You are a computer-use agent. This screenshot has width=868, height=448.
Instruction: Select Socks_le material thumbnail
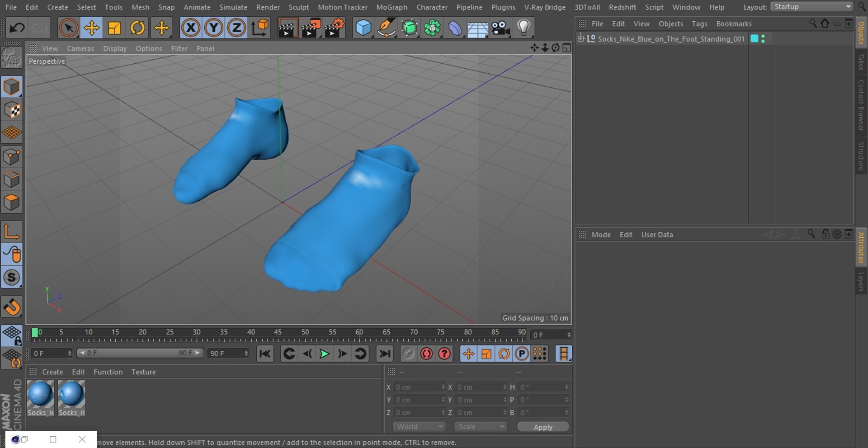41,398
